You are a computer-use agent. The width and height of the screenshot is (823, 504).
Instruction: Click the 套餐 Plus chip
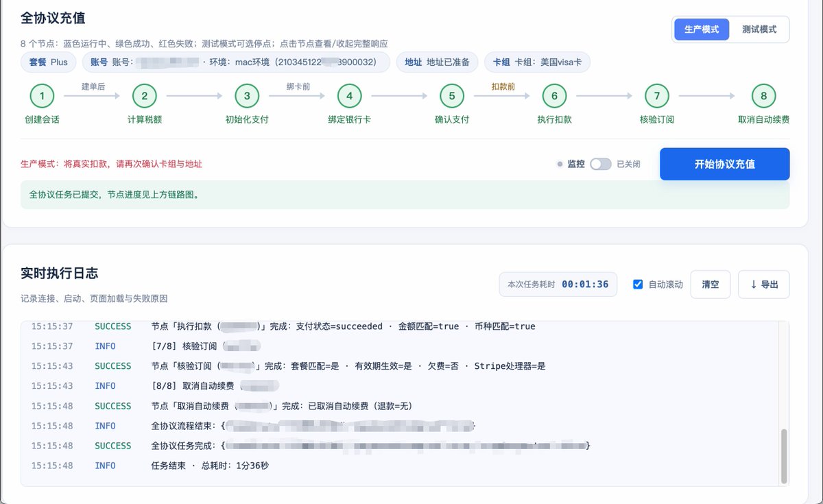[x=49, y=62]
